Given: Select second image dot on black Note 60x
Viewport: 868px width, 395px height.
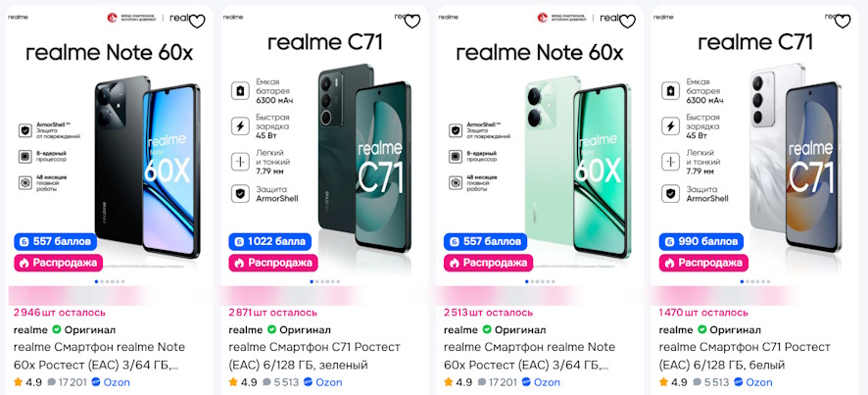Looking at the screenshot, I should click(x=102, y=281).
